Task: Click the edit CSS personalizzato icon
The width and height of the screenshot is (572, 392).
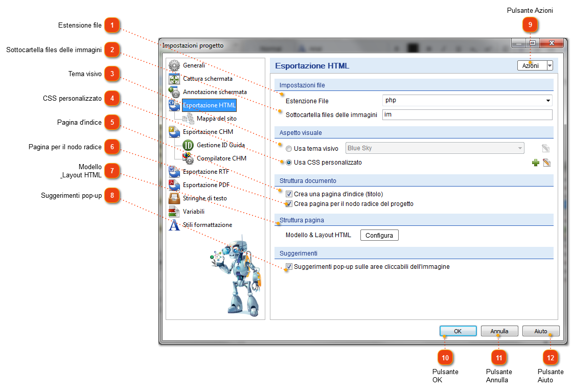Action: [x=546, y=163]
